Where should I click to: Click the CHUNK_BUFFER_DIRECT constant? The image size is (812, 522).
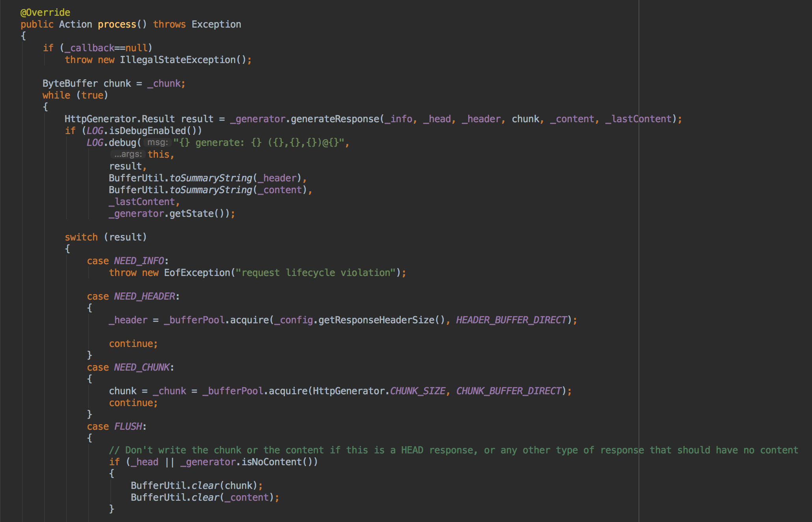tap(508, 391)
